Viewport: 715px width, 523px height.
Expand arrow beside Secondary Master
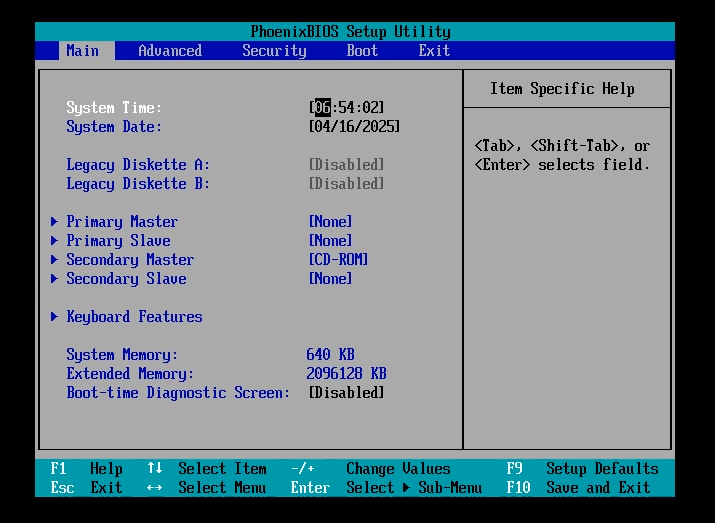click(x=54, y=259)
